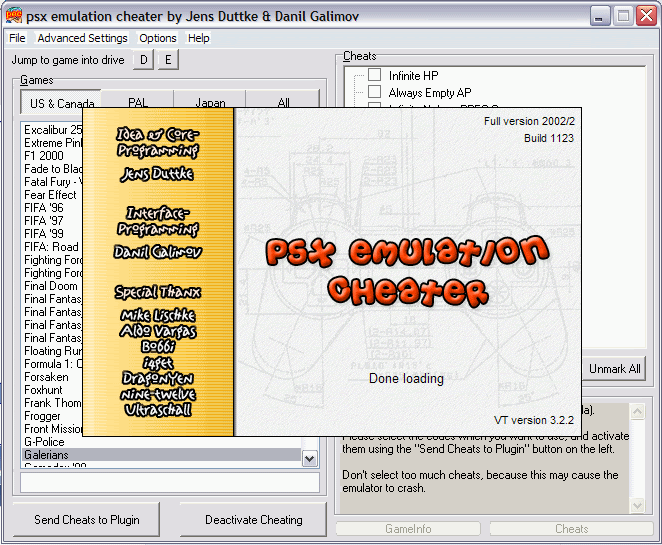
Task: Enable the Infinite HP cheat checkbox
Action: pos(374,75)
